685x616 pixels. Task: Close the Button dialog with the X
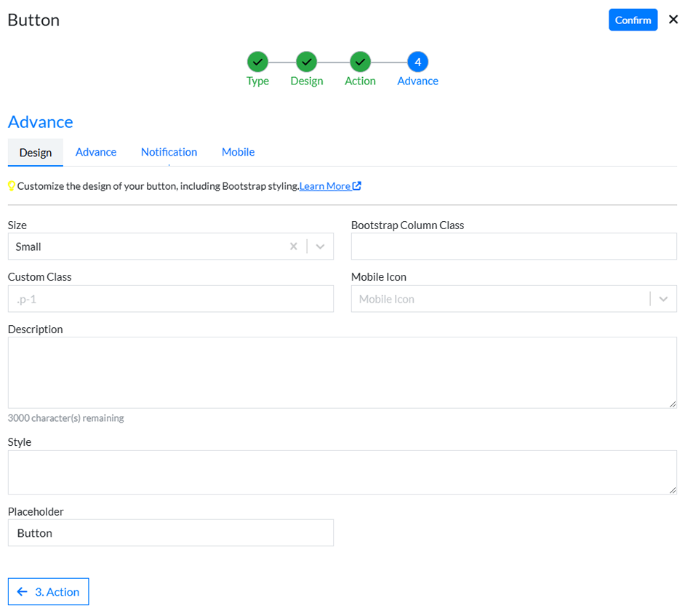pyautogui.click(x=673, y=20)
